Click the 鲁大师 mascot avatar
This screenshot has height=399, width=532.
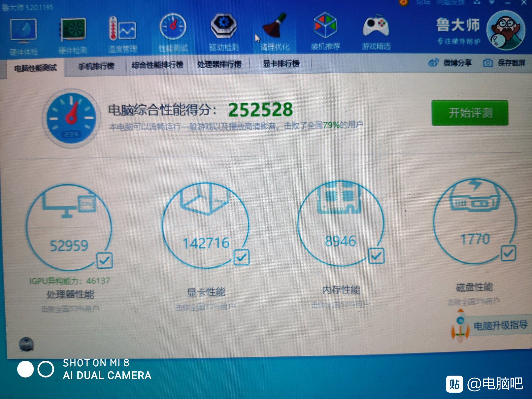pos(506,30)
